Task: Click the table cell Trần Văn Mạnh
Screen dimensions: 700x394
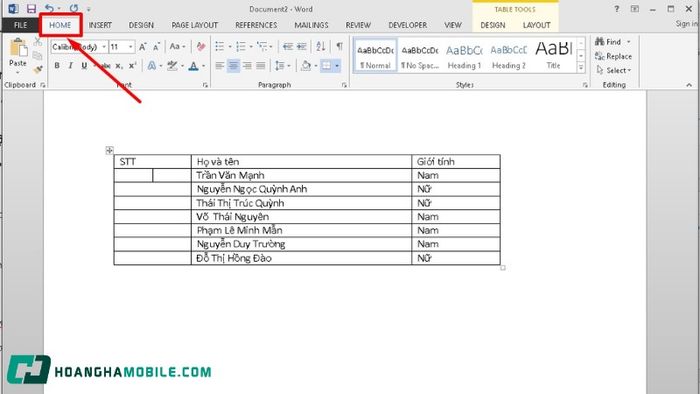Action: click(x=301, y=175)
